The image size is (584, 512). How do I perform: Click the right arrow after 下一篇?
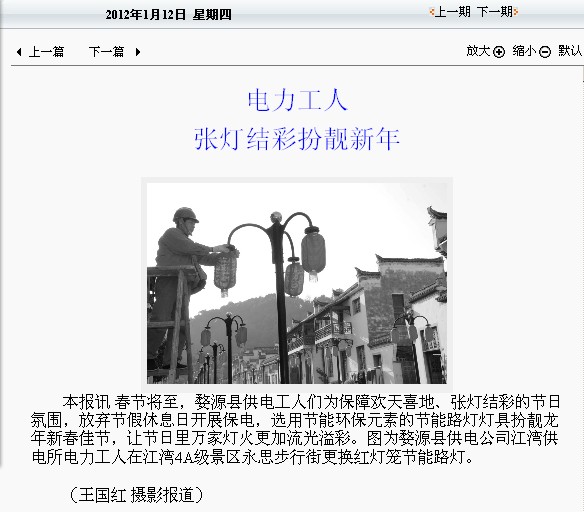point(138,52)
